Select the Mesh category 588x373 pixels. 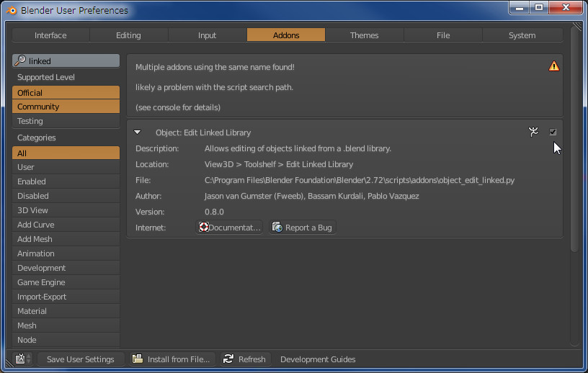tap(66, 325)
